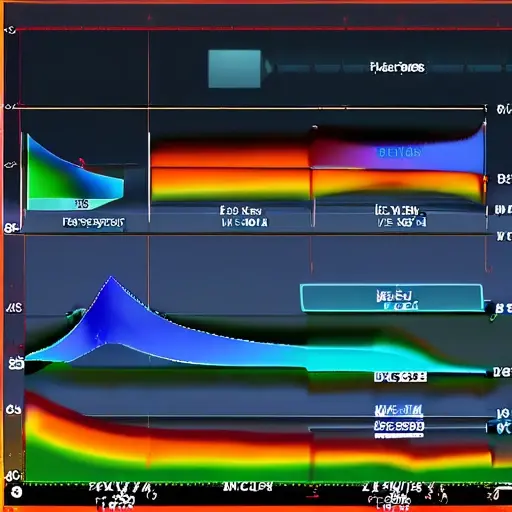The image size is (512, 512).
Task: Click the right endpoint of the yellow horizontal line
Action: coord(485,108)
